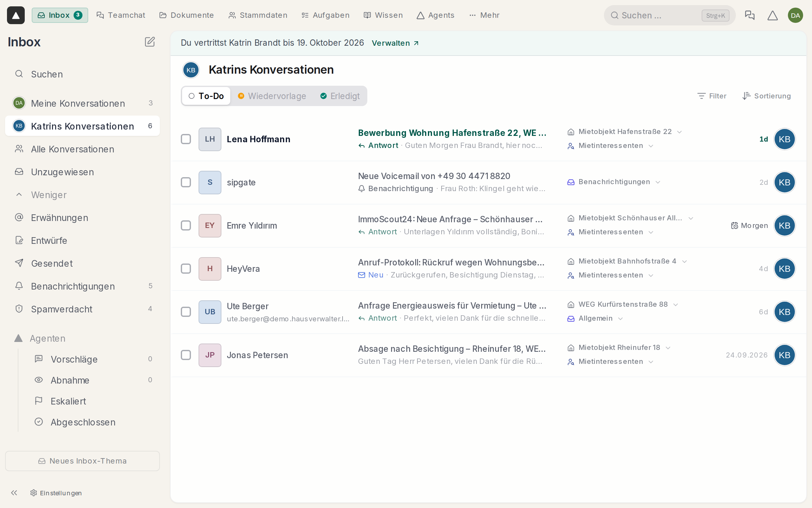Collapse sidebar list with Weniger
This screenshot has width=812, height=508.
coord(82,195)
